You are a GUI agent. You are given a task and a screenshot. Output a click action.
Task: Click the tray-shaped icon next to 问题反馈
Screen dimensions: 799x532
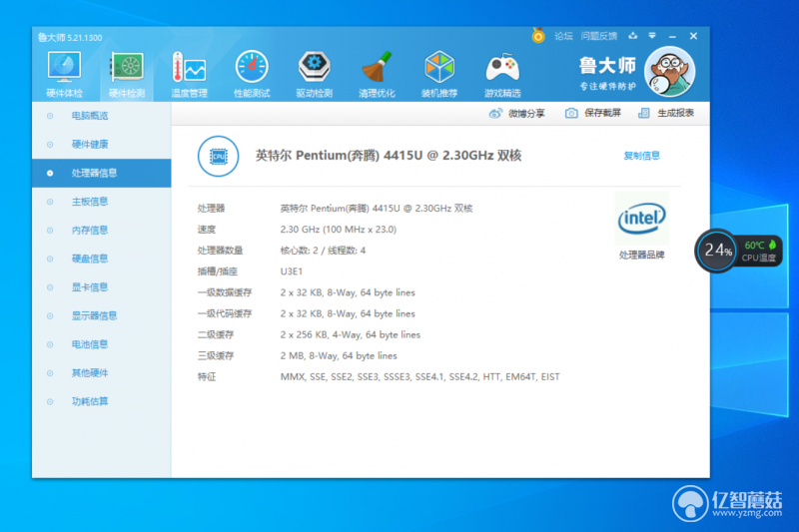(633, 36)
